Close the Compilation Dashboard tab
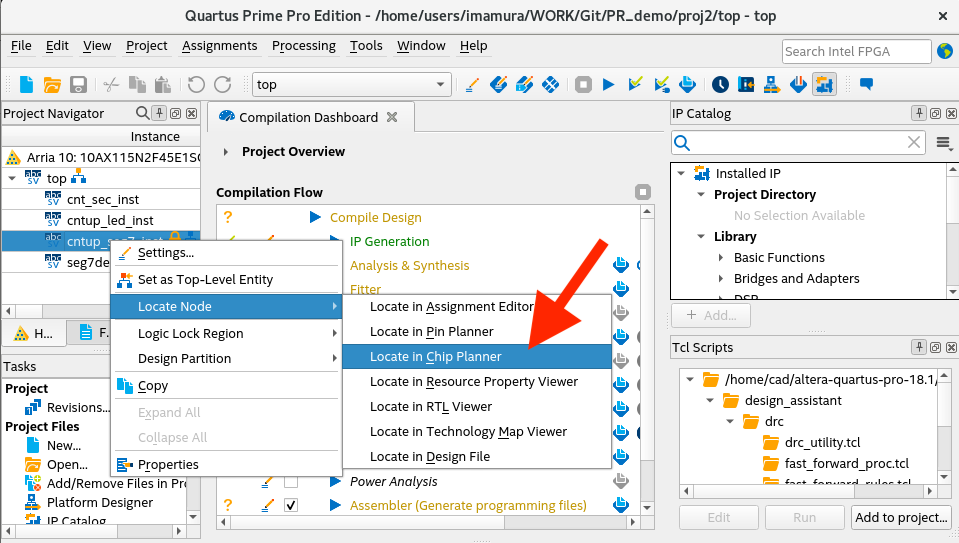 (x=392, y=117)
